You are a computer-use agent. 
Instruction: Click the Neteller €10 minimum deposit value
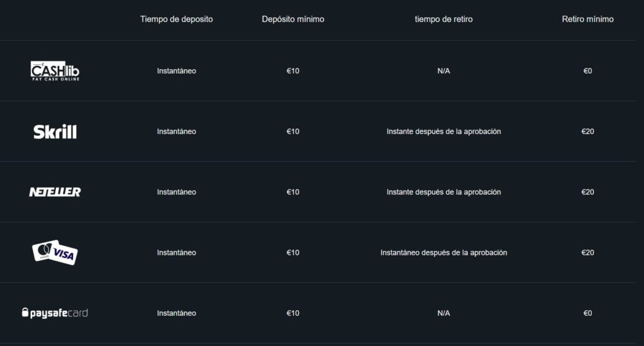[x=293, y=192]
